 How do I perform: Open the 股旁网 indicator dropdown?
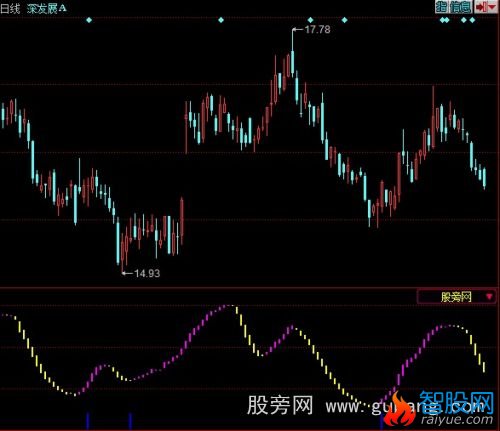pos(456,297)
